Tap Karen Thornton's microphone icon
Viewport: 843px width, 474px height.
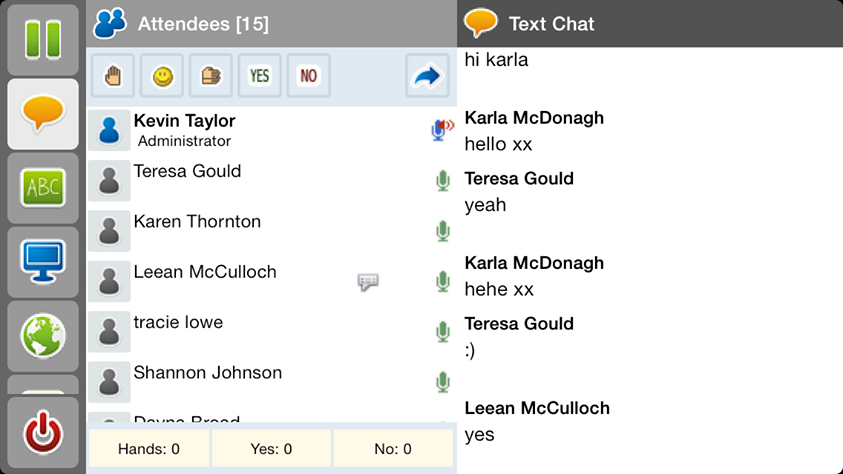coord(442,231)
